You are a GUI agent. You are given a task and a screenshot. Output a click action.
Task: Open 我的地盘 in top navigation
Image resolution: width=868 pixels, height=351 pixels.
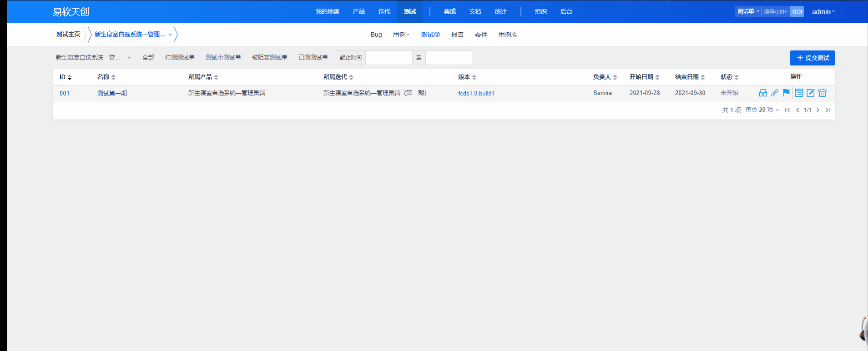click(328, 12)
